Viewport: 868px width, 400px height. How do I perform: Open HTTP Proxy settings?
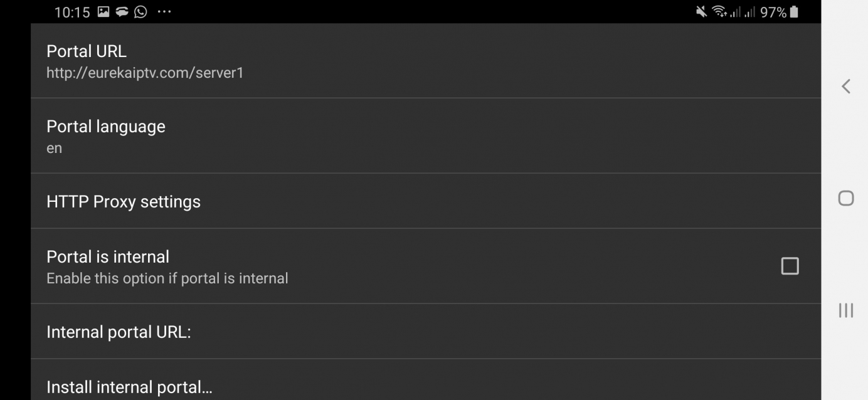point(124,201)
